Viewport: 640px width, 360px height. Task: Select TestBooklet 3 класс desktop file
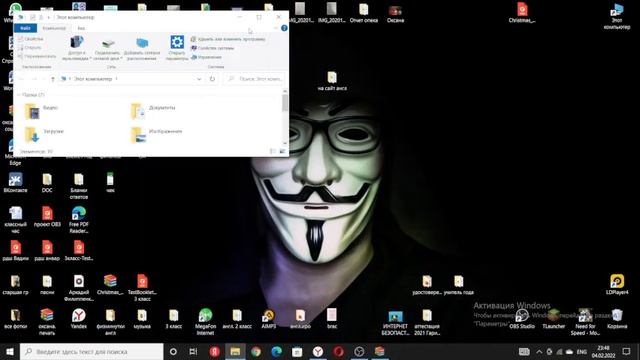click(x=142, y=288)
